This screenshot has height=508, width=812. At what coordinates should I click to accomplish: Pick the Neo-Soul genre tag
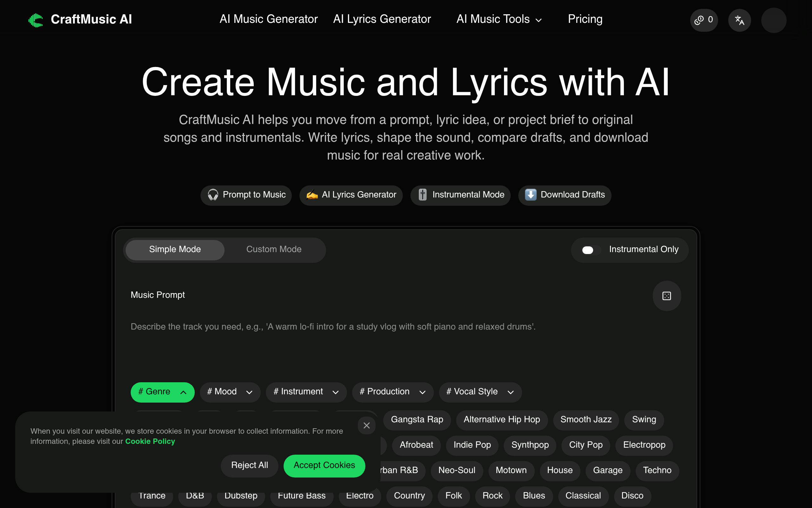[x=457, y=471]
